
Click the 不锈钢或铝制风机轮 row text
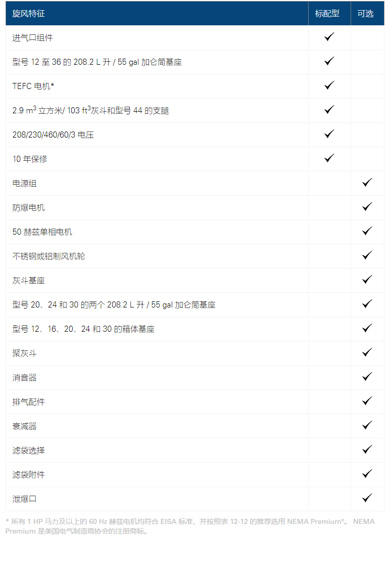[x=48, y=256]
